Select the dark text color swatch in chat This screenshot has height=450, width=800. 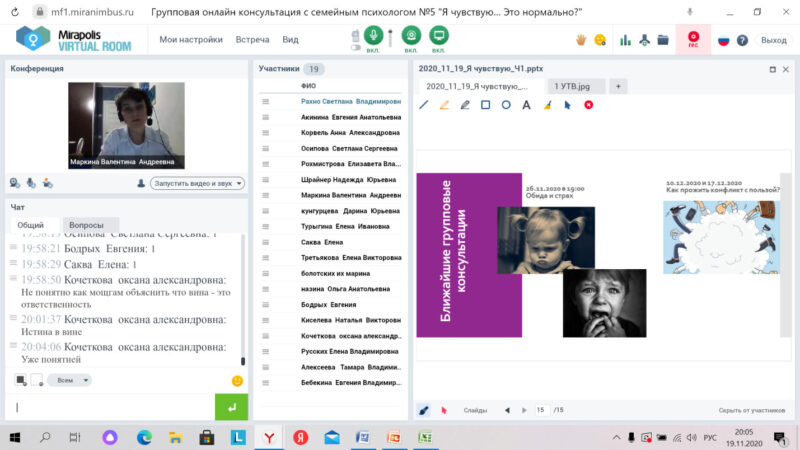pos(20,380)
